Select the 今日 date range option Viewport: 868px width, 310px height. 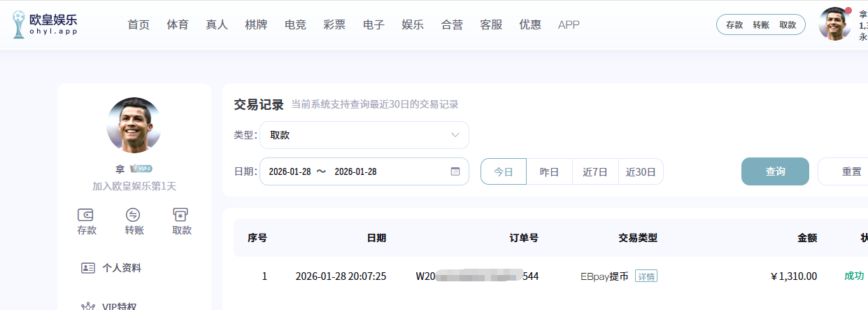coord(504,171)
